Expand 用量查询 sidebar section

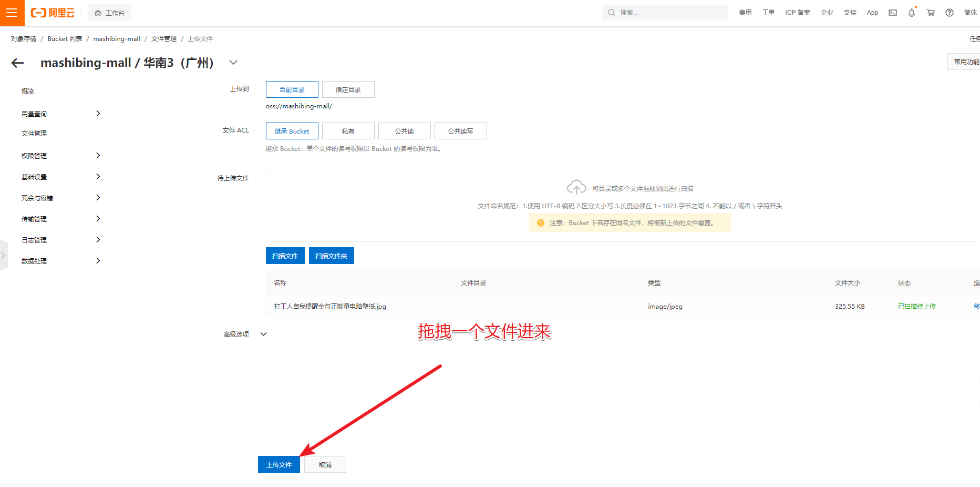pyautogui.click(x=98, y=114)
